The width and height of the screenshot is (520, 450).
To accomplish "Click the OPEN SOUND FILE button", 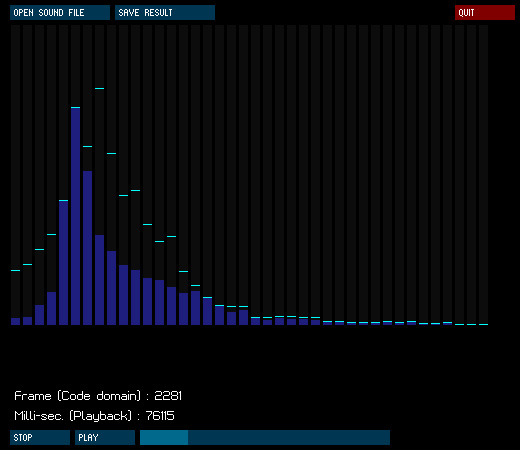I will pyautogui.click(x=60, y=13).
